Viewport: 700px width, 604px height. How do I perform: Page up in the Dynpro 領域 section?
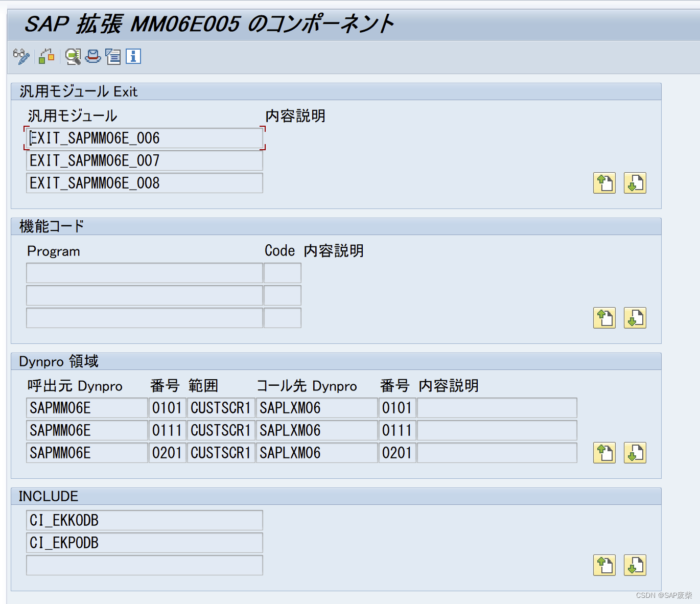coord(604,453)
